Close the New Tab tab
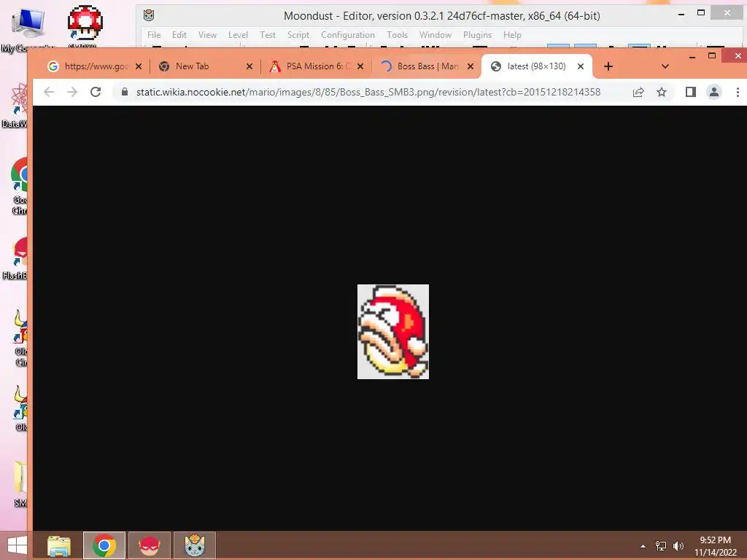Viewport: 747px width, 560px height. click(x=249, y=66)
